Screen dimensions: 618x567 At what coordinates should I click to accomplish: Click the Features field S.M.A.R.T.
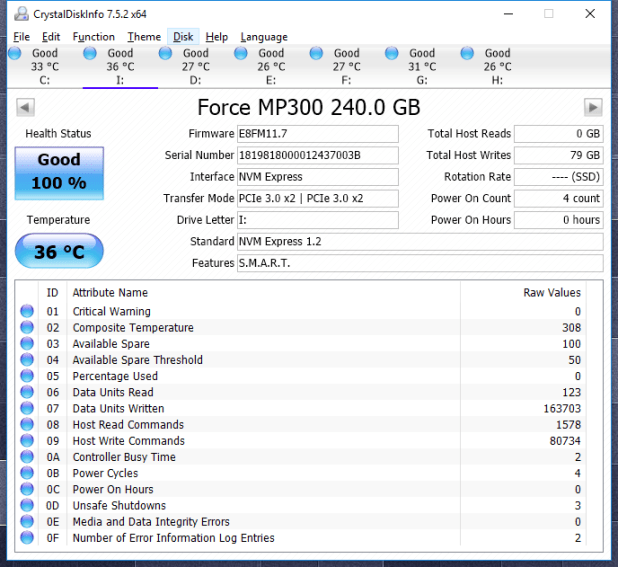coord(420,263)
